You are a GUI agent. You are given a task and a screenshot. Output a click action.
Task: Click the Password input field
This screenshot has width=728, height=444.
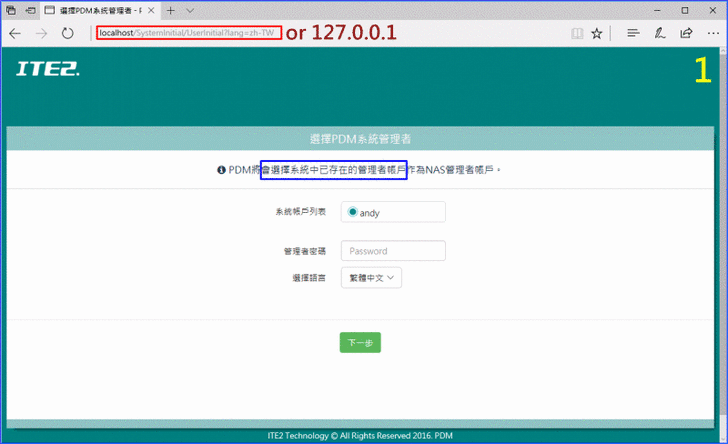point(393,251)
